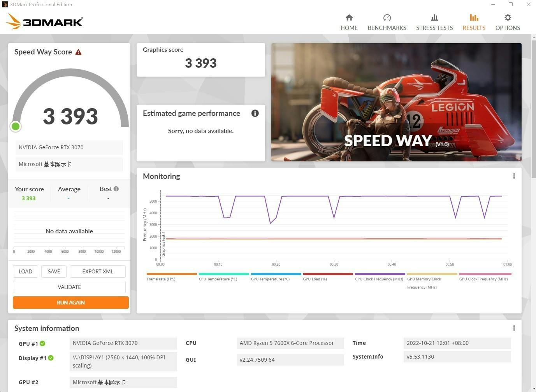The height and width of the screenshot is (392, 536).
Task: Click the info icon beside Best
Action: (116, 189)
